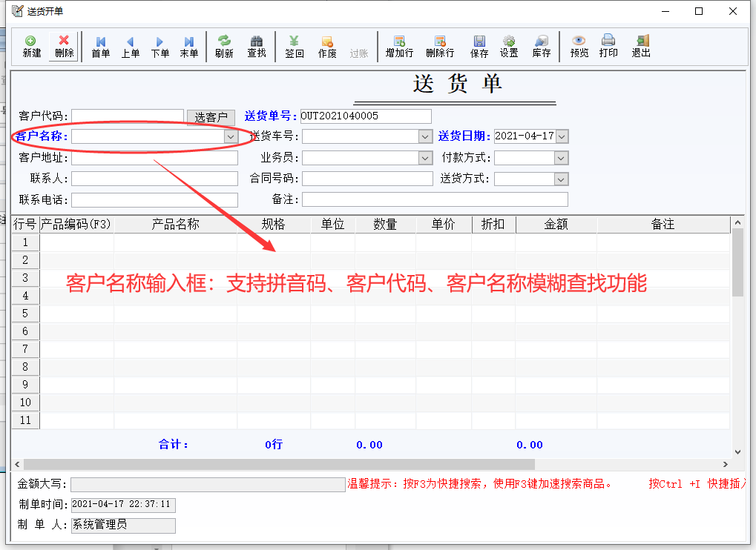Open print preview with 预览
This screenshot has width=756, height=550.
click(x=579, y=47)
